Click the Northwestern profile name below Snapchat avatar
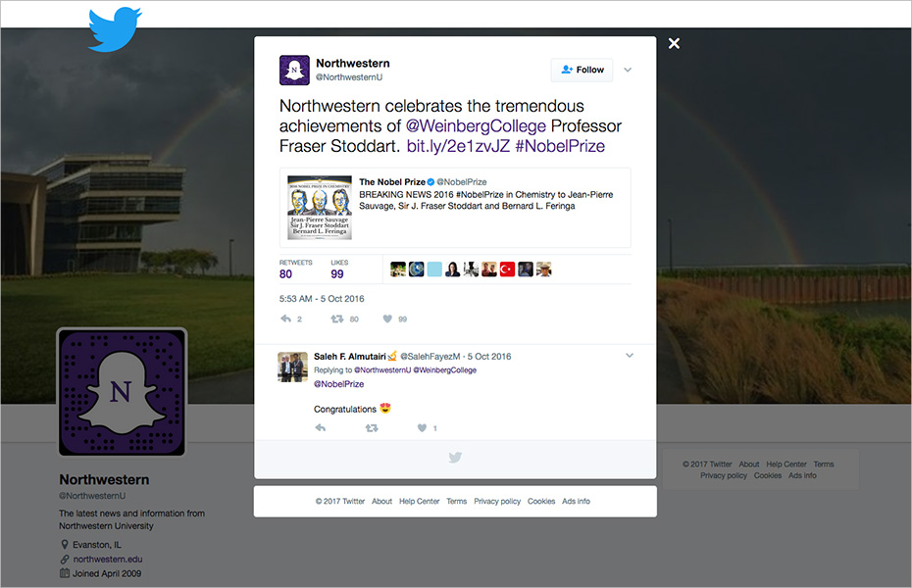912x588 pixels. pos(104,480)
